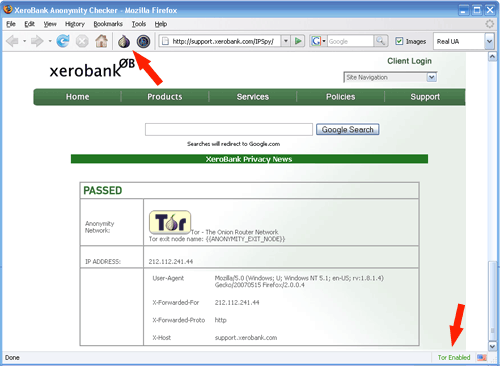Open the Tools menu
The image size is (500, 366).
(x=139, y=24)
